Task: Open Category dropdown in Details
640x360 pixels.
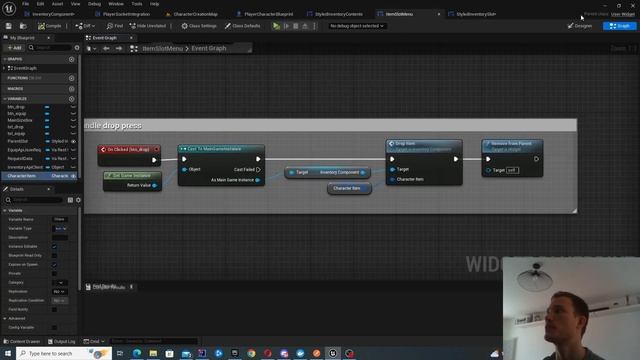Action: pos(60,282)
